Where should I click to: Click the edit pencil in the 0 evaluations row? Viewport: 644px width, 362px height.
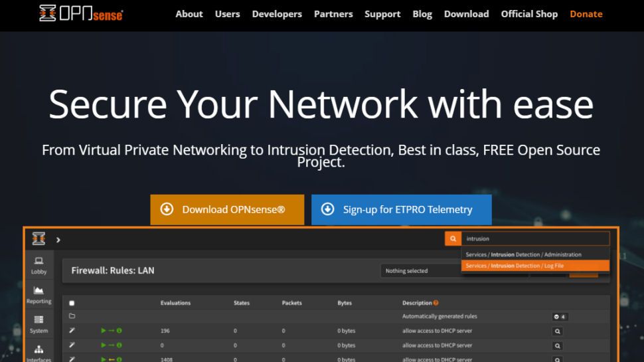(x=72, y=345)
